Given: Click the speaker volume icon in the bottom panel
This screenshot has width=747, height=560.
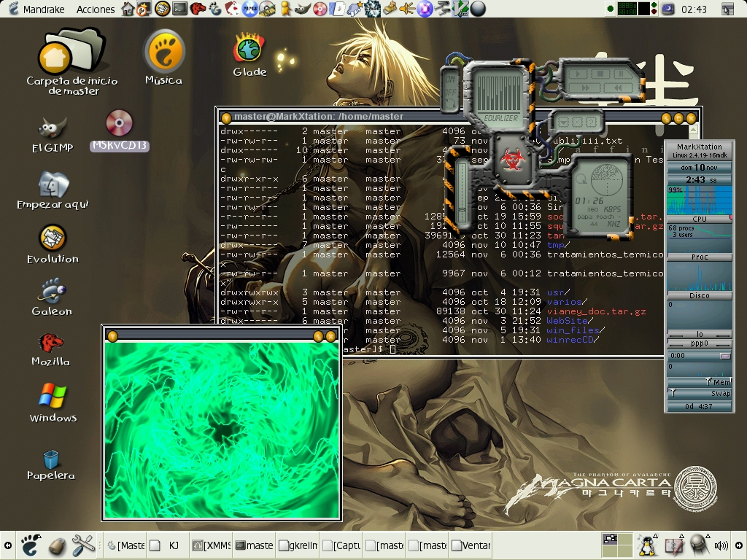Looking at the screenshot, I should (721, 545).
